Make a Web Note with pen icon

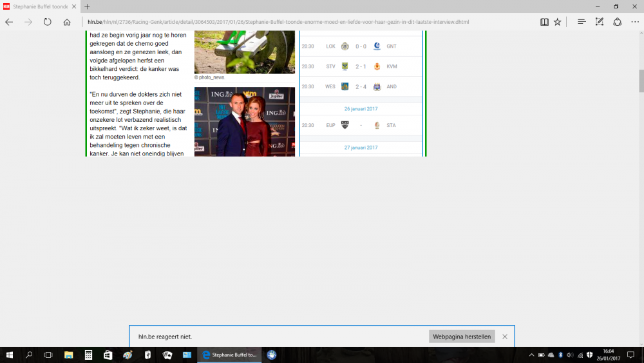(600, 22)
